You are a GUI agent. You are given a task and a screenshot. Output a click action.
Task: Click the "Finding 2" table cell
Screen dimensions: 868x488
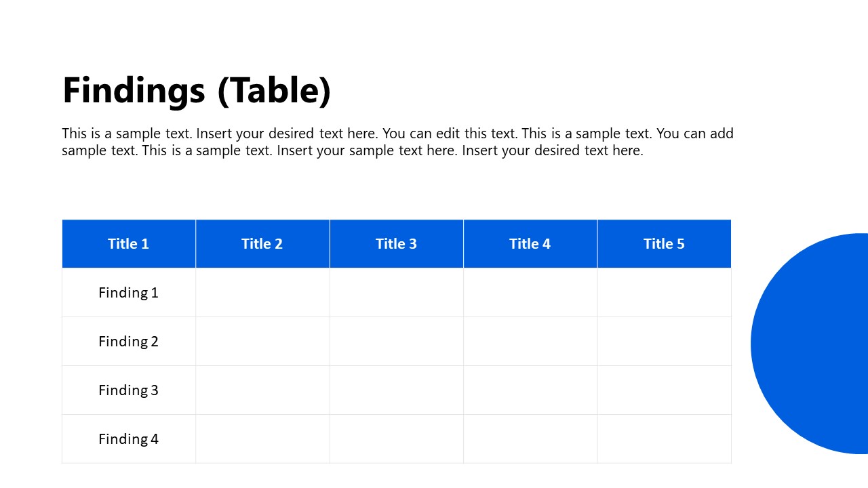(128, 342)
